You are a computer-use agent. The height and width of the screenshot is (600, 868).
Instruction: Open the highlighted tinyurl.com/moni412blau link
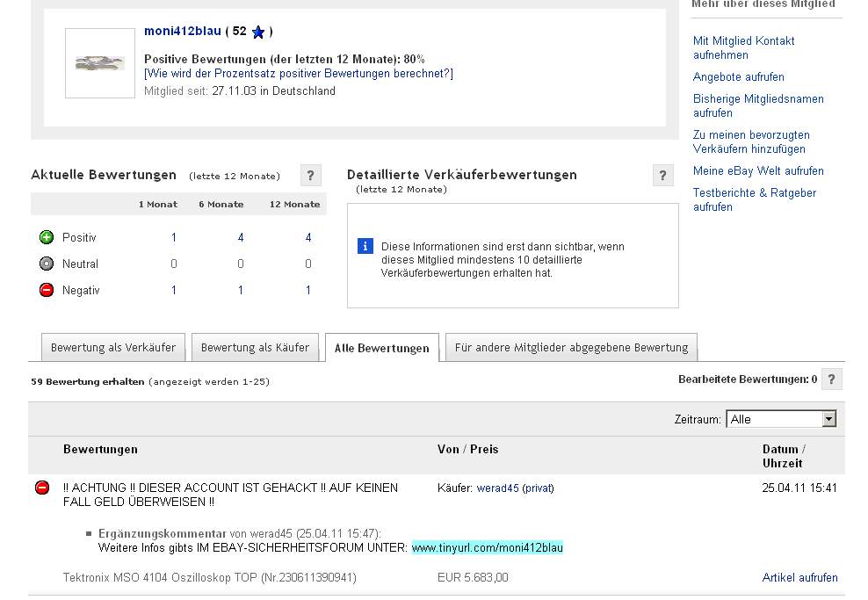click(x=487, y=548)
